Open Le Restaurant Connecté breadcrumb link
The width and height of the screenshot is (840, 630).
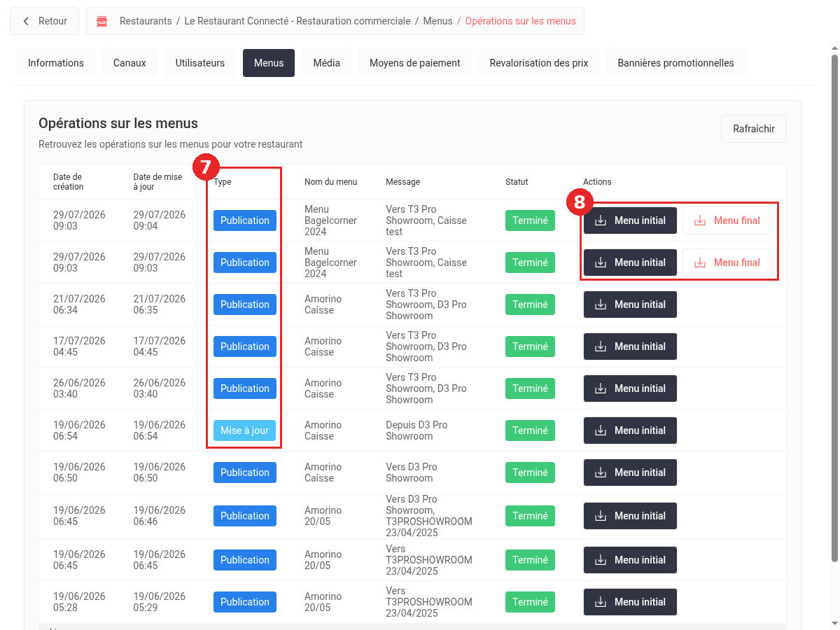pyautogui.click(x=297, y=21)
